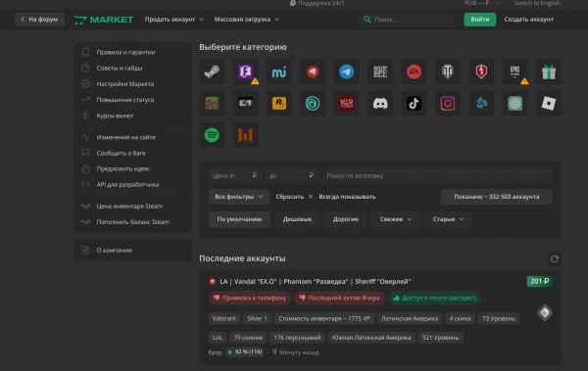The image size is (588, 371).
Task: Select the Ubisoft swirl category icon
Action: tap(313, 103)
